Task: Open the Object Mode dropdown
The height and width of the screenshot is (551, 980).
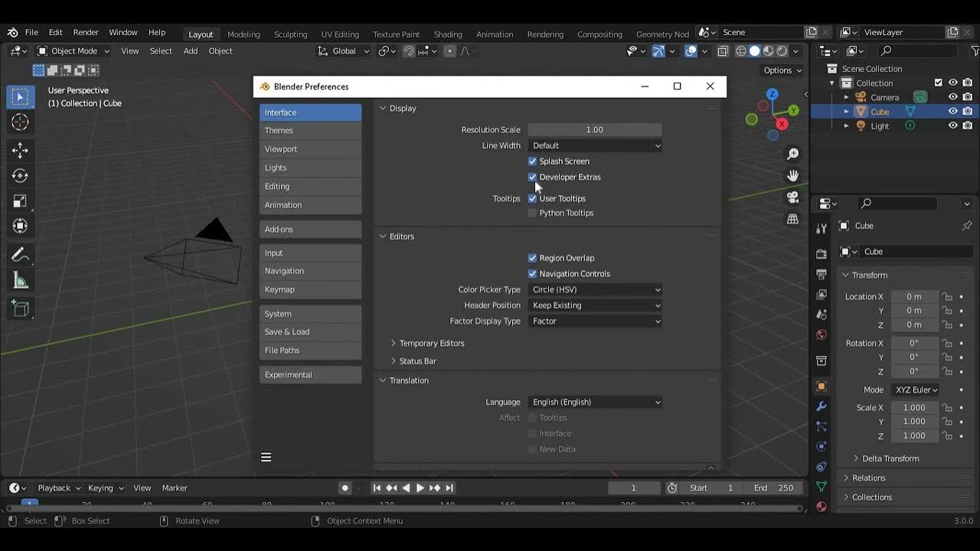Action: pyautogui.click(x=73, y=51)
